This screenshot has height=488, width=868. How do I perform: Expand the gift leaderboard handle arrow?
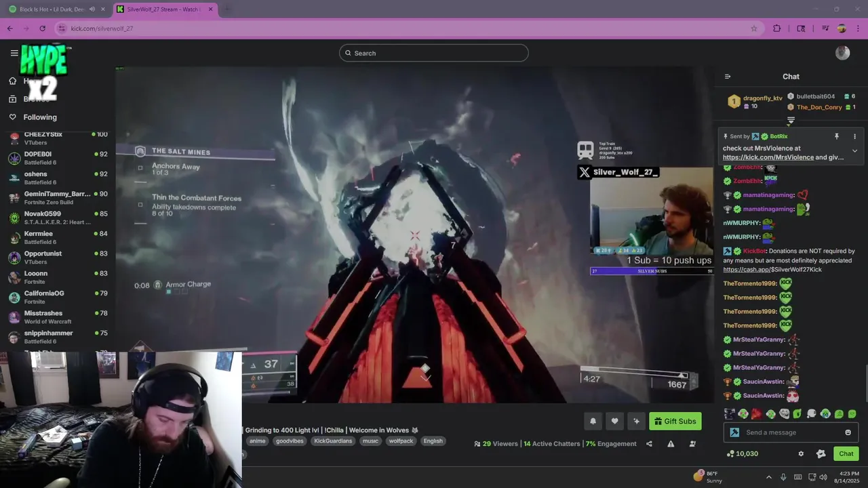[x=790, y=121]
